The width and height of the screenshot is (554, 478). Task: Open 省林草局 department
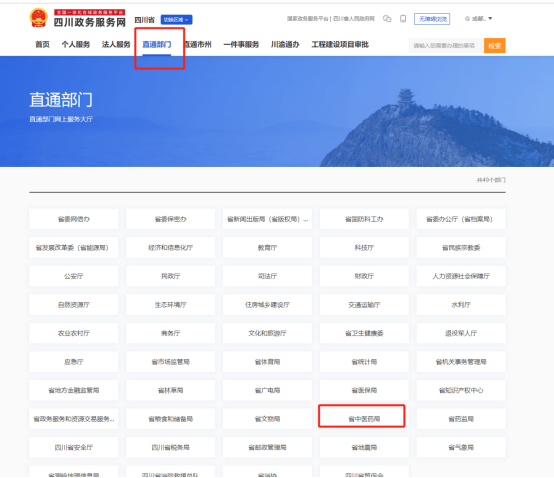pyautogui.click(x=171, y=390)
